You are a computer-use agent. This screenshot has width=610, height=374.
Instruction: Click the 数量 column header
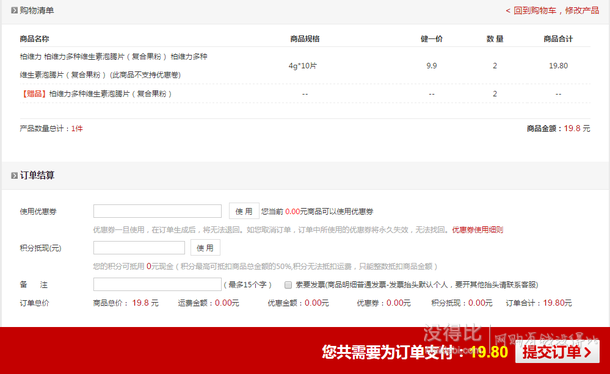pos(495,39)
